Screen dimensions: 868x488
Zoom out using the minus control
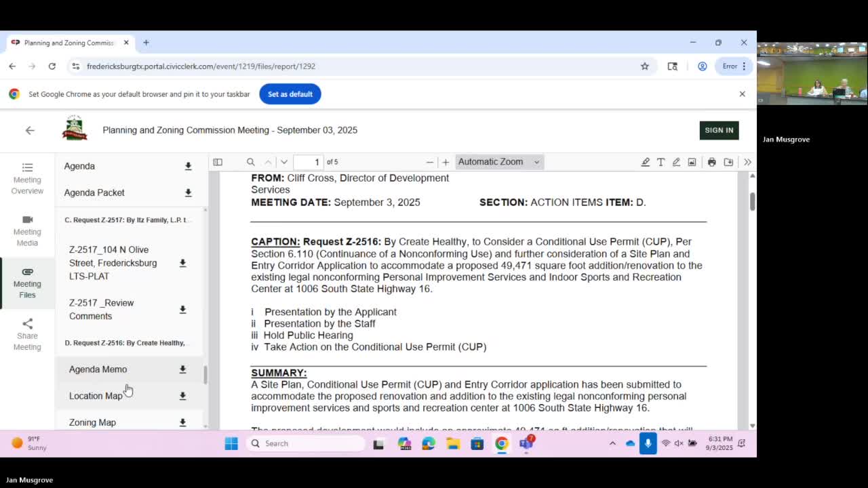(x=430, y=162)
